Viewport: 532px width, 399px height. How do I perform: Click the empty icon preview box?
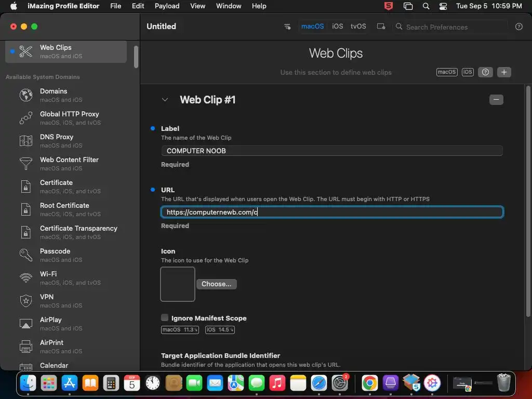(x=178, y=284)
